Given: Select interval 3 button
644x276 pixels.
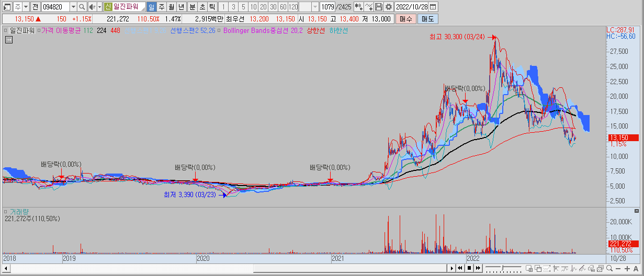Looking at the screenshot, I should (233, 7).
